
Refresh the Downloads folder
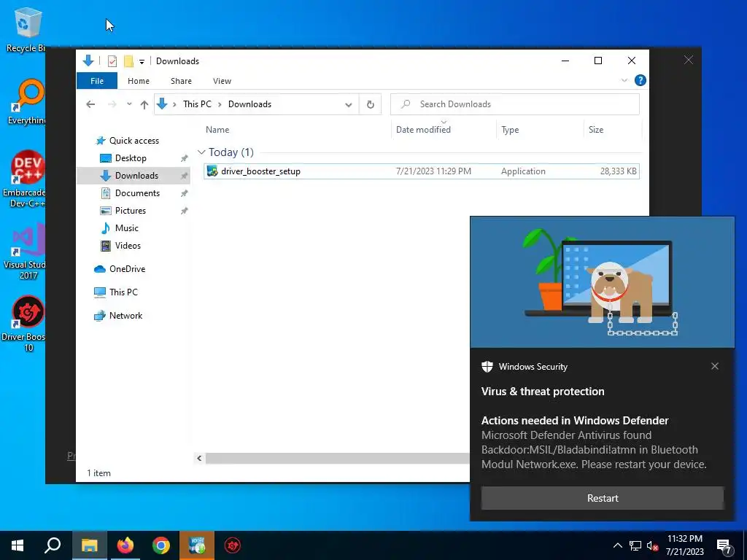coord(370,104)
